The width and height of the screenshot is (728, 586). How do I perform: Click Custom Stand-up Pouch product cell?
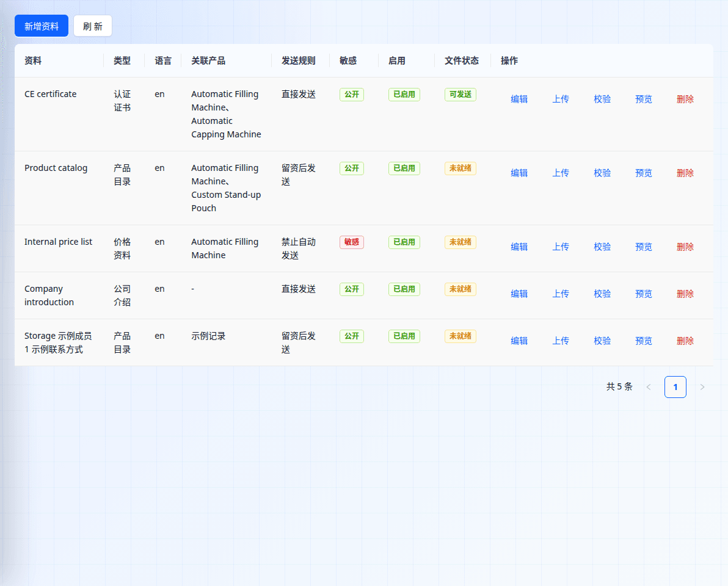tap(226, 201)
